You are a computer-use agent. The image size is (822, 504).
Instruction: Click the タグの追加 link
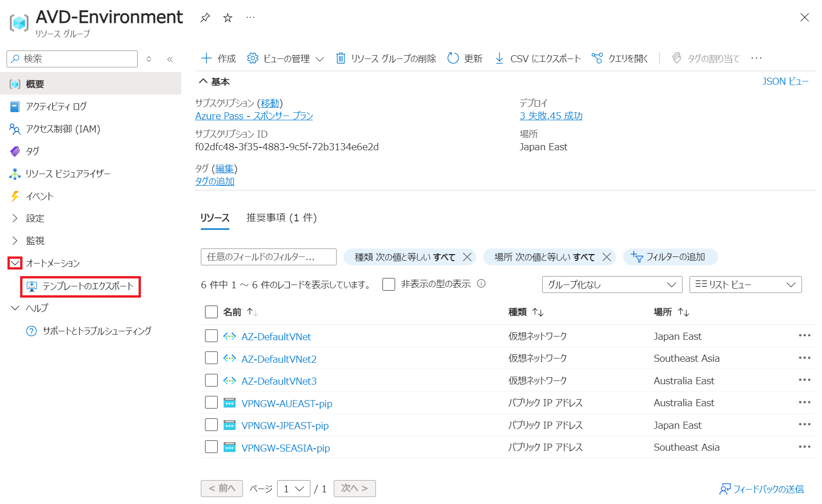tap(215, 182)
